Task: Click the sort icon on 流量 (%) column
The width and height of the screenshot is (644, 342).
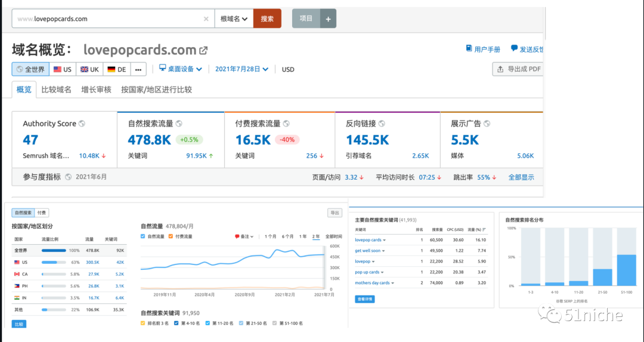Action: click(484, 230)
